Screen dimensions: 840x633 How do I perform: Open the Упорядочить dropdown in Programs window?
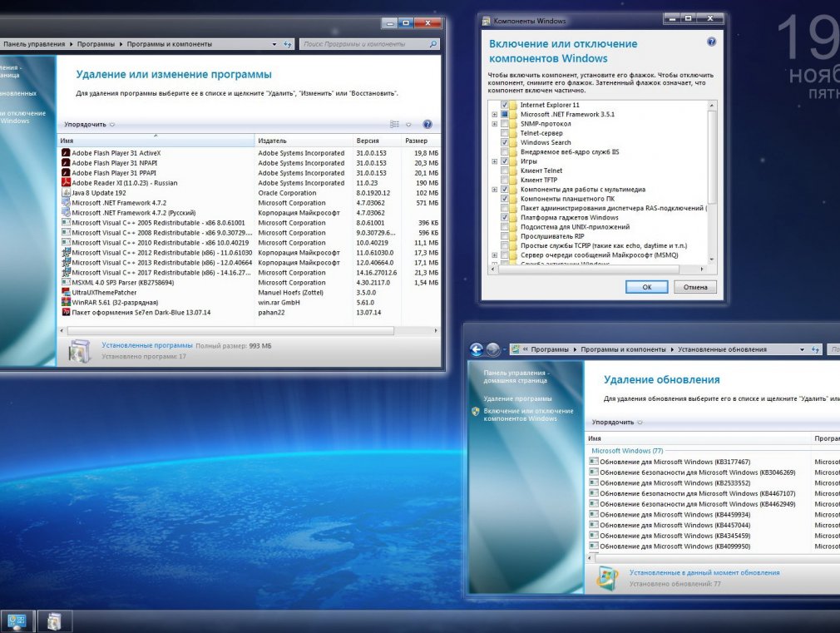90,124
